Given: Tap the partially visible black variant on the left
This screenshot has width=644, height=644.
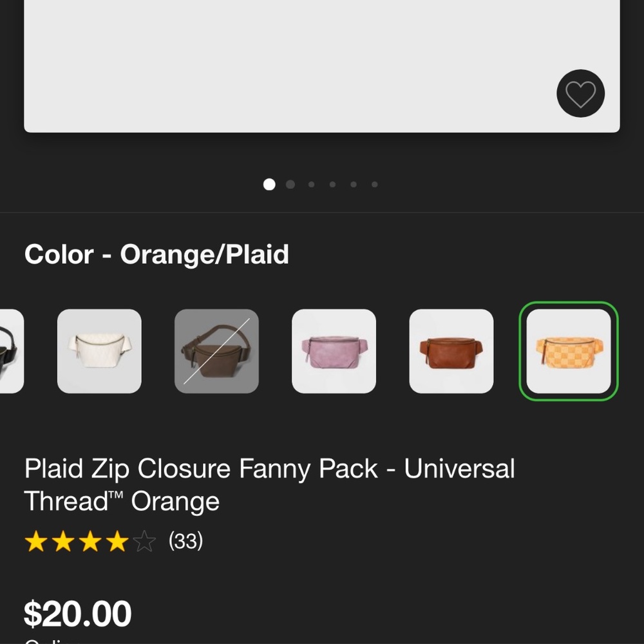Looking at the screenshot, I should tap(10, 351).
